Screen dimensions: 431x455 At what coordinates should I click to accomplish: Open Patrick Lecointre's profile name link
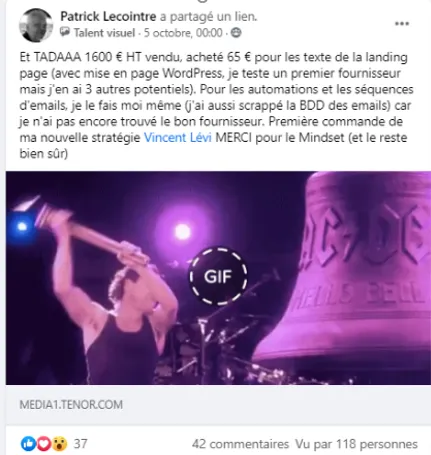[x=108, y=16]
